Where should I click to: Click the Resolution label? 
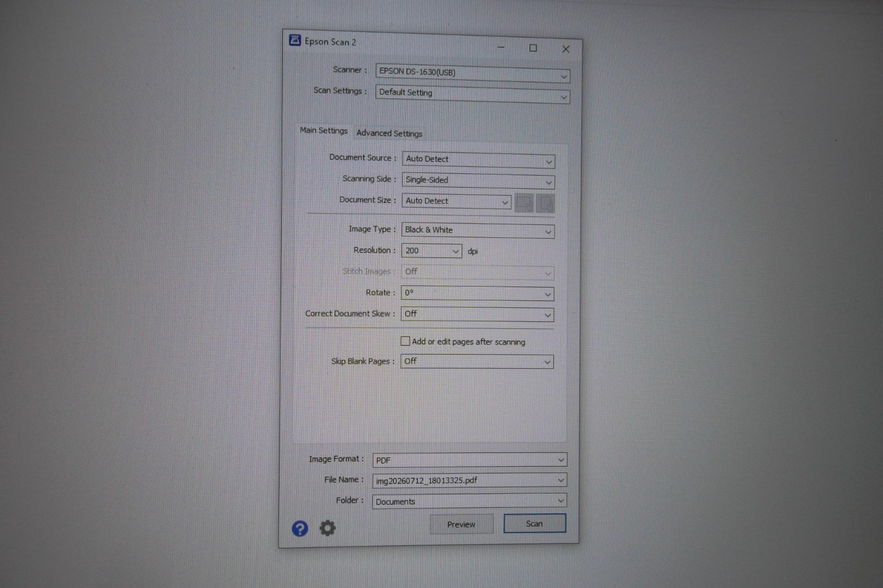(x=375, y=250)
